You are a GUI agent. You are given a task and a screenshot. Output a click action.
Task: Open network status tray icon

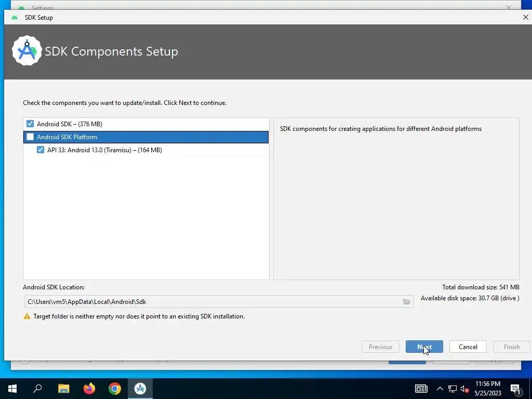point(453,389)
